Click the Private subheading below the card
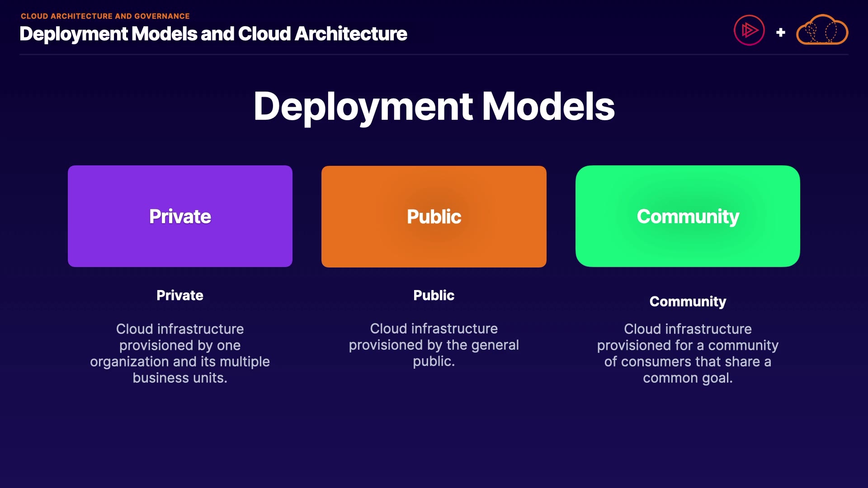868x488 pixels. [180, 295]
